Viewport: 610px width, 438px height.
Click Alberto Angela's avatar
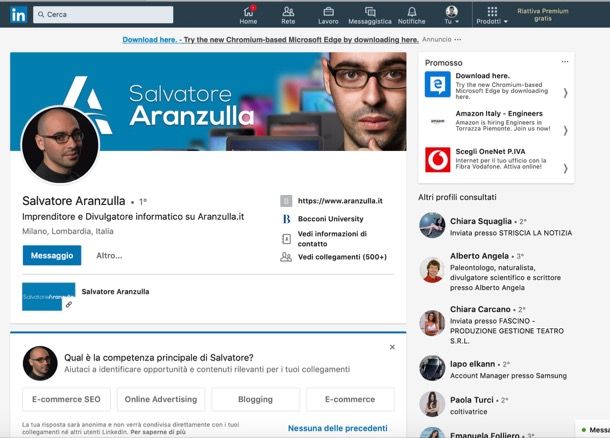432,269
